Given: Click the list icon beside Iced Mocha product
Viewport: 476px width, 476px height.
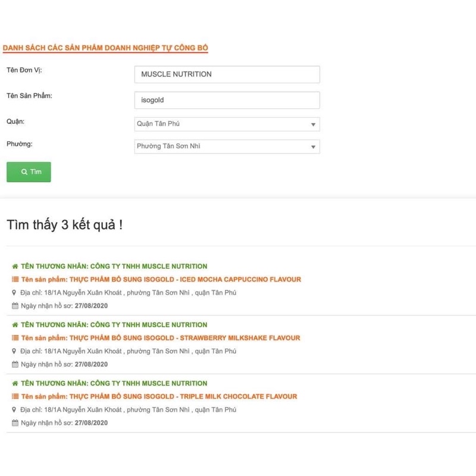Looking at the screenshot, I should [15, 280].
